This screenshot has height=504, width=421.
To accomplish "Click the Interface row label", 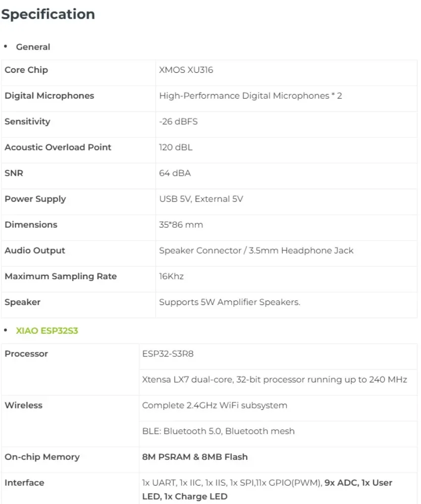I will [24, 483].
